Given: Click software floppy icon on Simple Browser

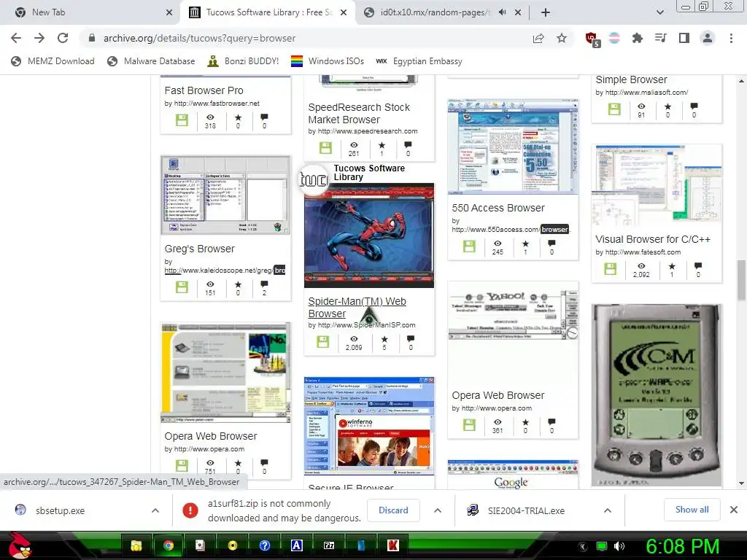Looking at the screenshot, I should pos(614,109).
